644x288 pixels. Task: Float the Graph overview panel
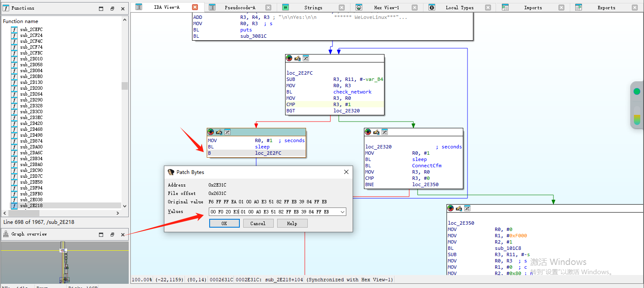pyautogui.click(x=112, y=235)
